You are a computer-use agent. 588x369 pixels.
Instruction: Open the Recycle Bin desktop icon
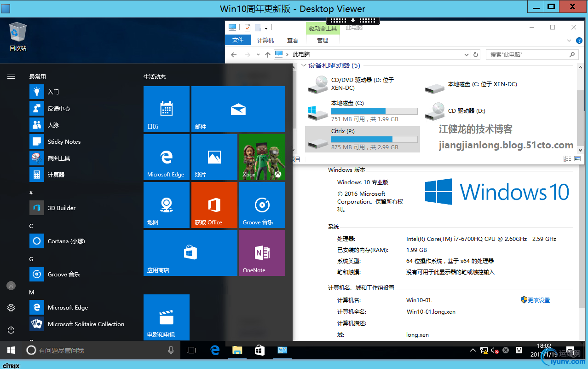(x=18, y=36)
